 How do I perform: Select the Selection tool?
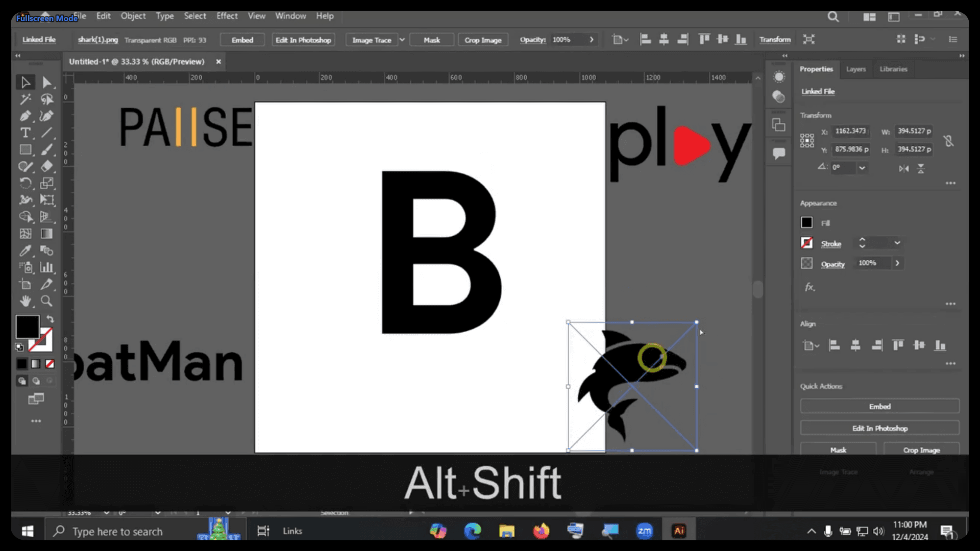pyautogui.click(x=25, y=82)
